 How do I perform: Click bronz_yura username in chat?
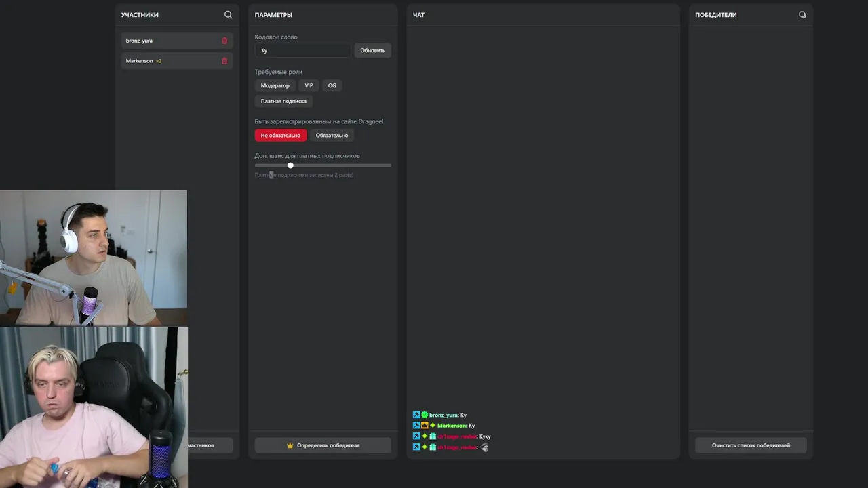click(x=443, y=415)
